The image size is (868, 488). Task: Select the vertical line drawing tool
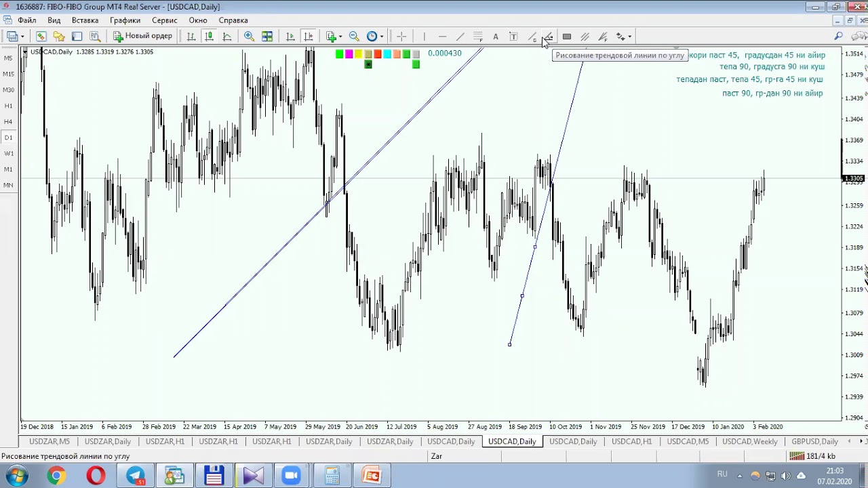[424, 37]
